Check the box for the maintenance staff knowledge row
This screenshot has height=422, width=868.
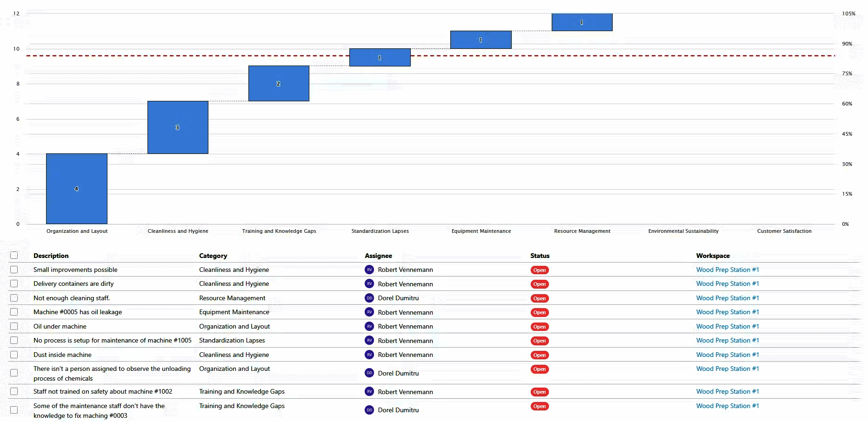point(14,410)
